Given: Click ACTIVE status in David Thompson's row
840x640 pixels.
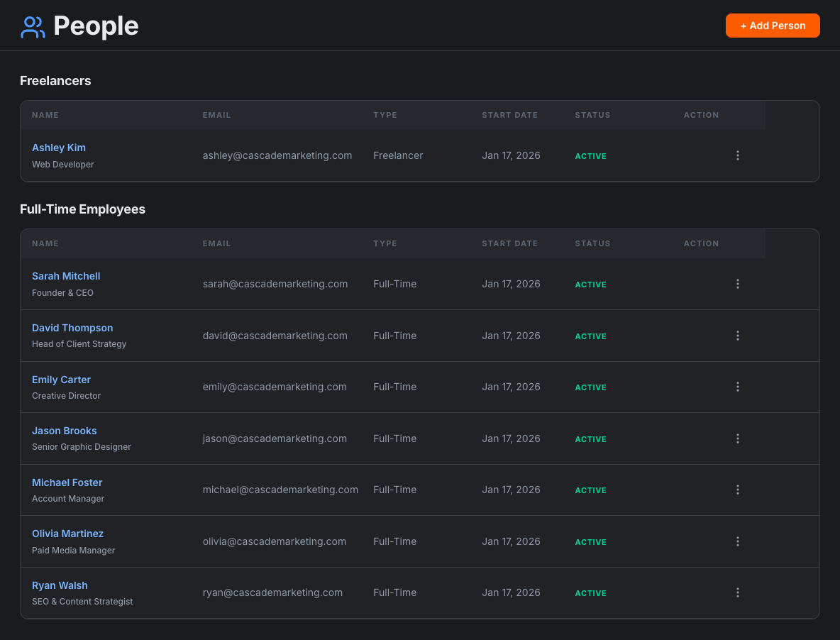Looking at the screenshot, I should click(x=591, y=336).
